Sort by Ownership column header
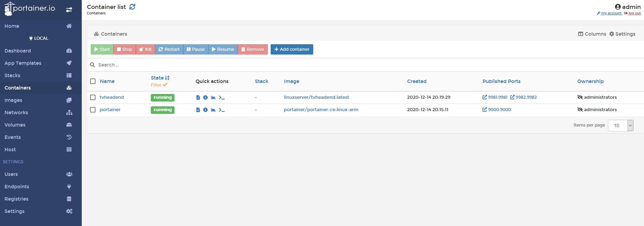Image resolution: width=644 pixels, height=226 pixels. [590, 81]
